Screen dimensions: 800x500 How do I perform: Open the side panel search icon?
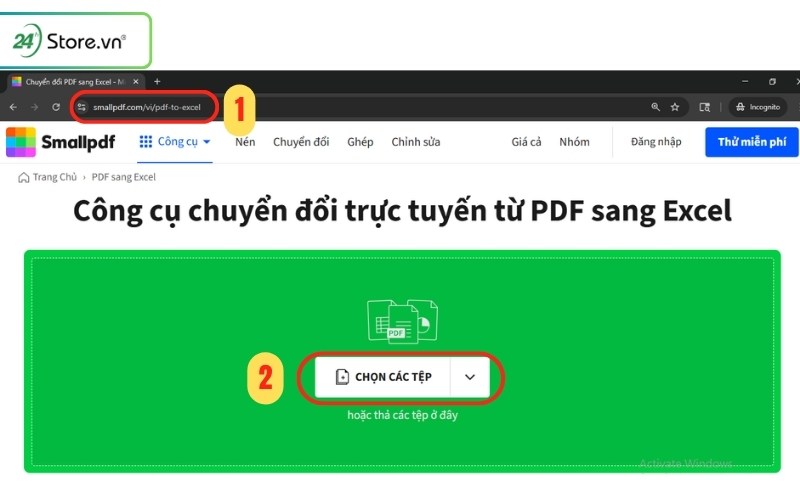(x=705, y=107)
